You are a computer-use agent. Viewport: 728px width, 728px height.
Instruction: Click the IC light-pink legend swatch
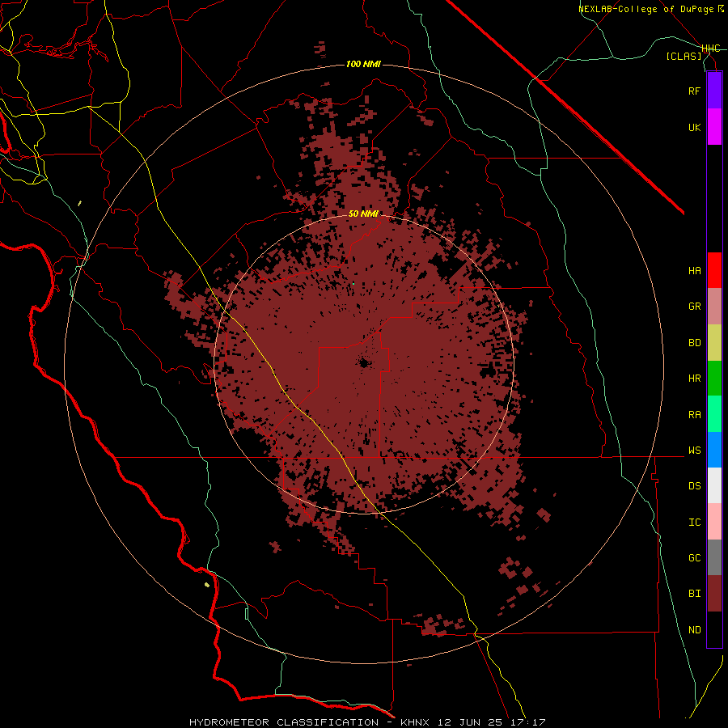pos(714,522)
